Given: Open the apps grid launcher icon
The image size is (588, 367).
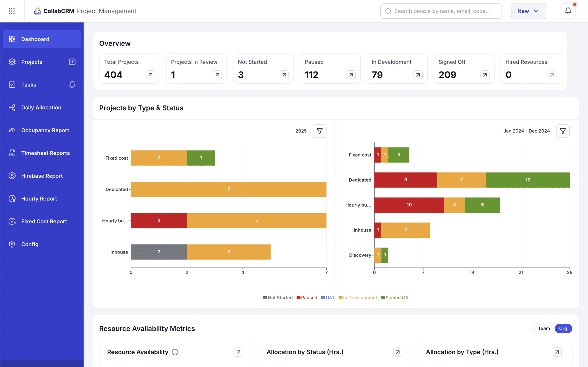Looking at the screenshot, I should pyautogui.click(x=12, y=11).
